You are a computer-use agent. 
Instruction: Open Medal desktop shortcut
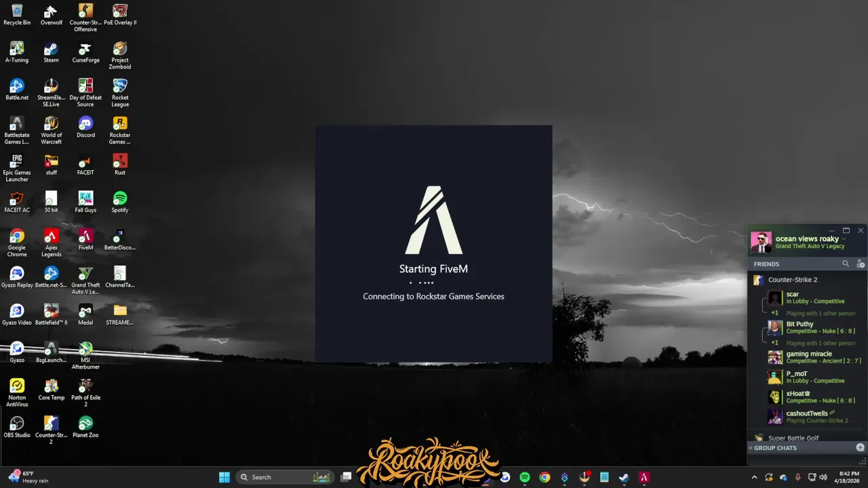pyautogui.click(x=85, y=314)
